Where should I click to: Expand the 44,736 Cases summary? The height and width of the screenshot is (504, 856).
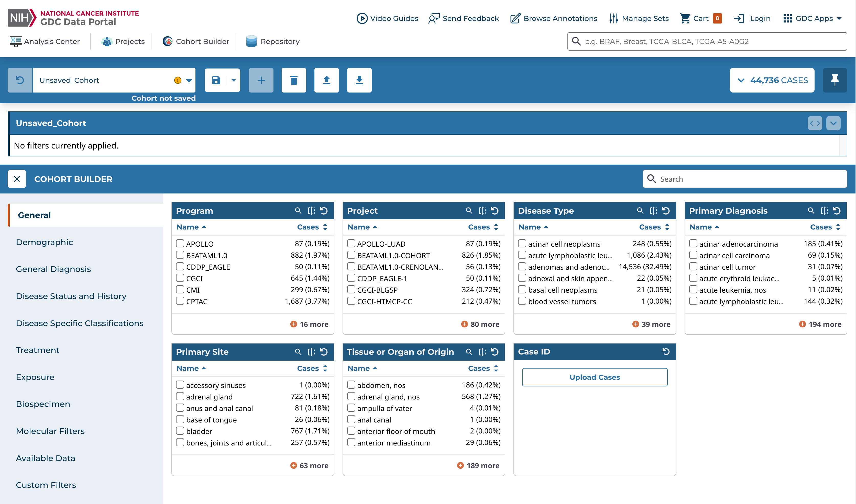(x=772, y=80)
